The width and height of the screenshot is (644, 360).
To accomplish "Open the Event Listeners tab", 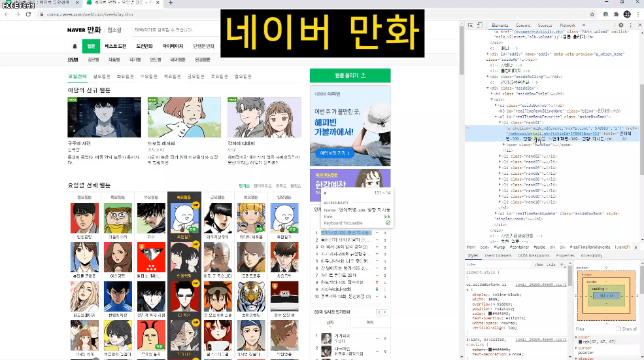I will coord(498,256).
